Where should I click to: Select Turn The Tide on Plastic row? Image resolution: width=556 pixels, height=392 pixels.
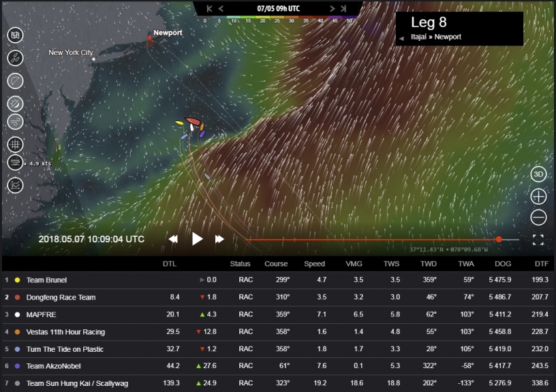(x=278, y=349)
